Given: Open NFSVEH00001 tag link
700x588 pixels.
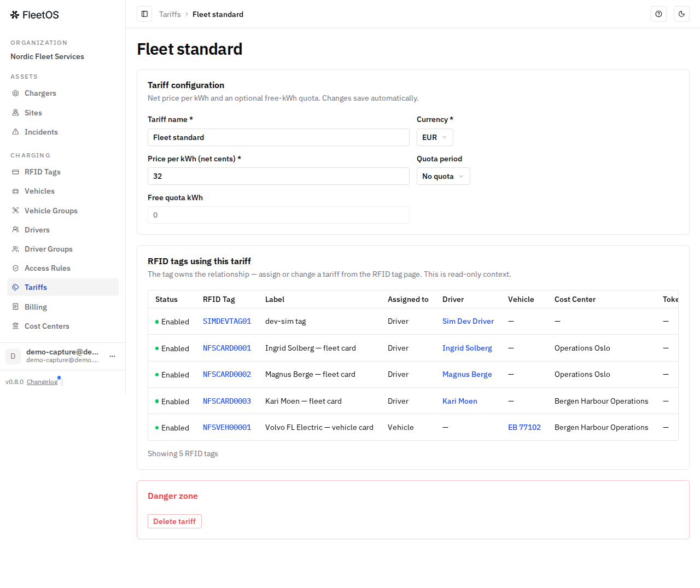Looking at the screenshot, I should (x=227, y=427).
